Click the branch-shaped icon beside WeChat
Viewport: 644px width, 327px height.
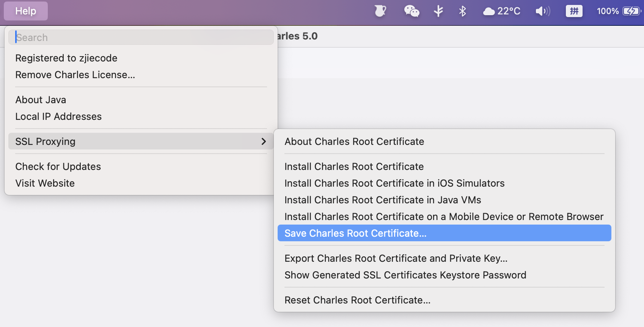pyautogui.click(x=438, y=11)
